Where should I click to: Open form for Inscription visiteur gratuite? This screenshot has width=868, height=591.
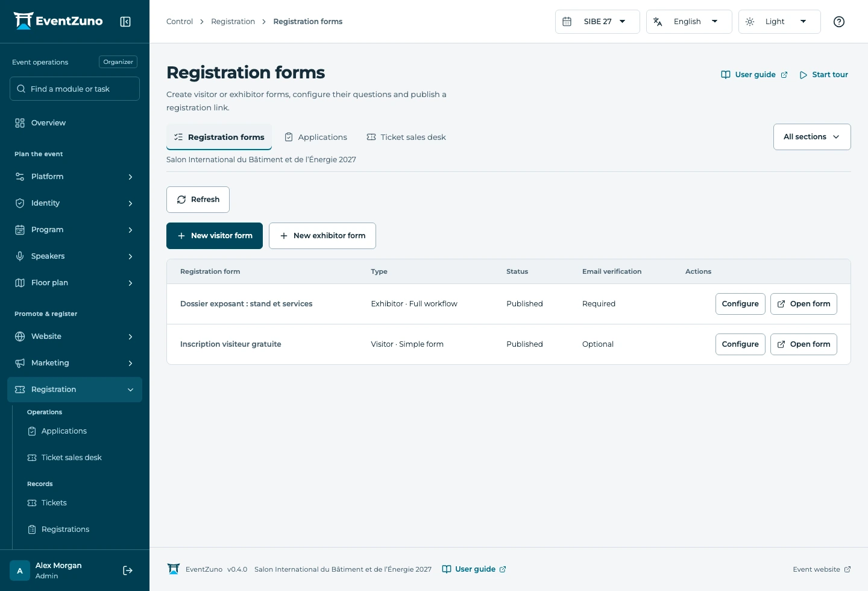click(x=804, y=344)
